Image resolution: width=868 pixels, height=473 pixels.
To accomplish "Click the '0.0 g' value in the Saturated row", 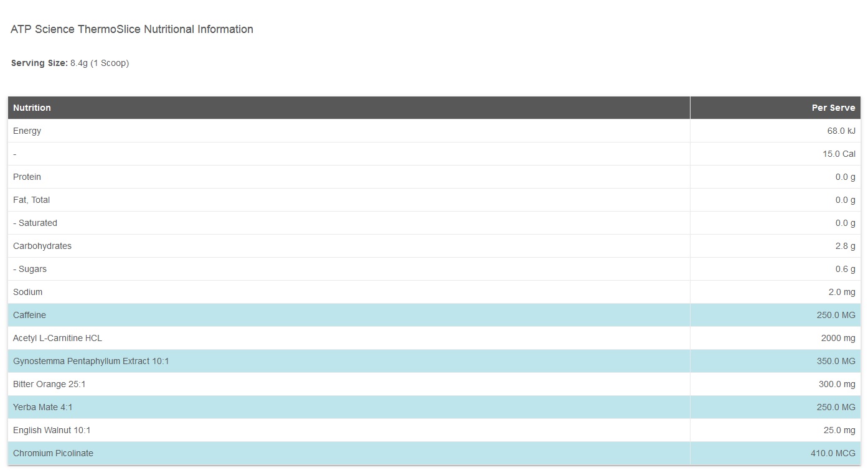I will coord(845,223).
